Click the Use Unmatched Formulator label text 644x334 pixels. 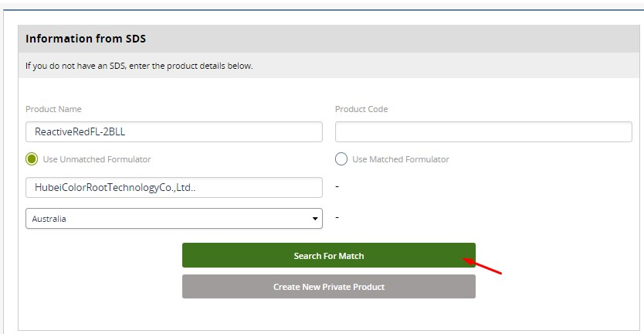(x=97, y=159)
